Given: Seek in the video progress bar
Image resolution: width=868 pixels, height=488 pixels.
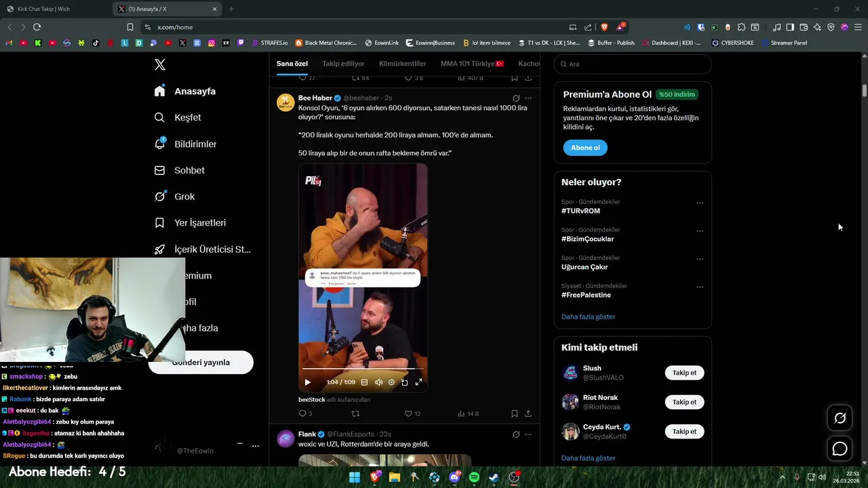Looking at the screenshot, I should tap(363, 369).
